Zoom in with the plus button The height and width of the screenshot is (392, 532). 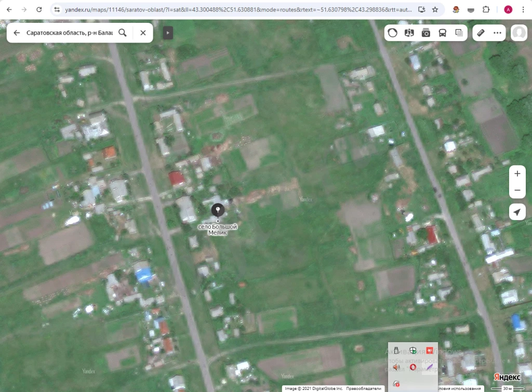pos(517,174)
